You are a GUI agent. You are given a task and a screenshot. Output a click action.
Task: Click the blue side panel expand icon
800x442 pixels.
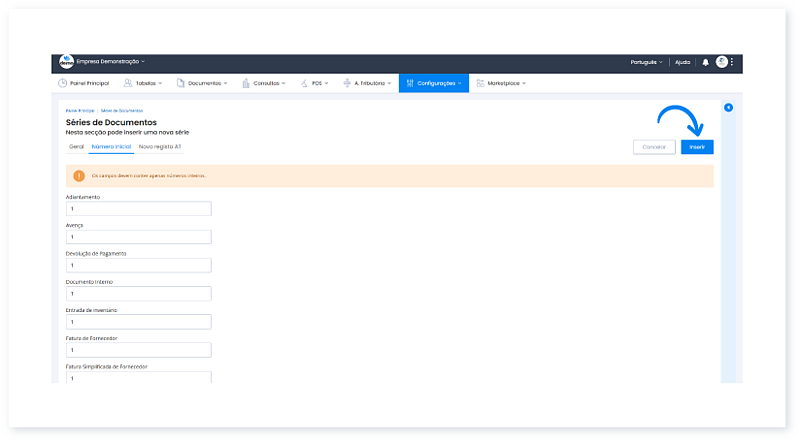pyautogui.click(x=728, y=107)
